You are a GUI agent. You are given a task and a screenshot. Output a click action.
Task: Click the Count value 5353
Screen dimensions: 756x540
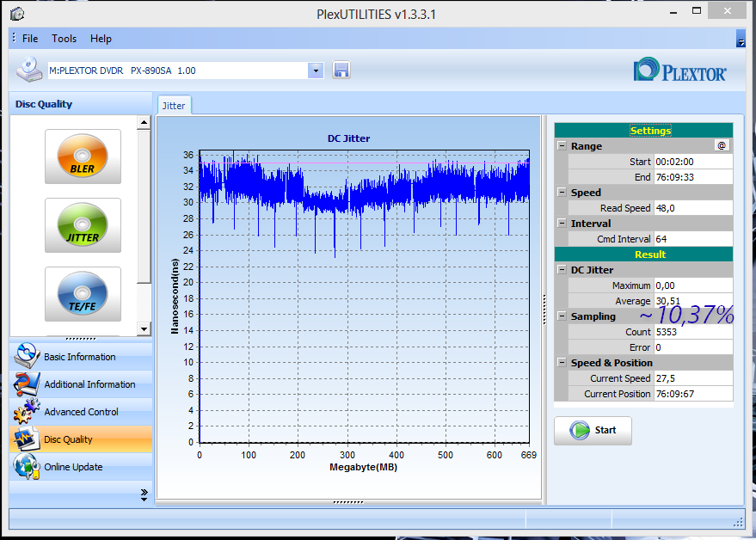tap(693, 332)
